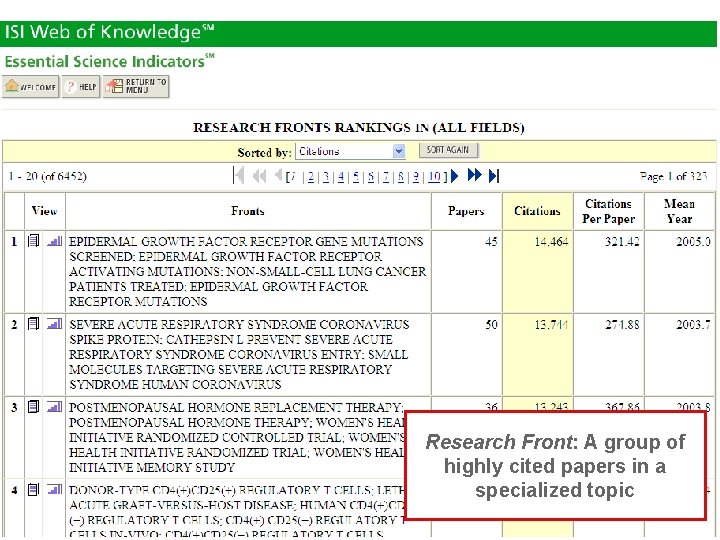Click the '1 - 20 (of 6452)' results count
Viewport: 720px width, 540px height.
pos(47,176)
